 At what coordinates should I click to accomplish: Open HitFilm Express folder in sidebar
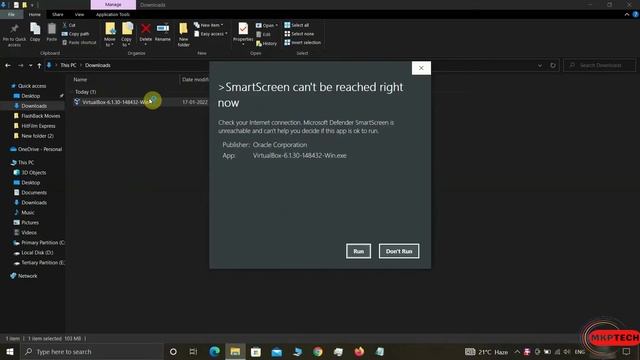38,126
